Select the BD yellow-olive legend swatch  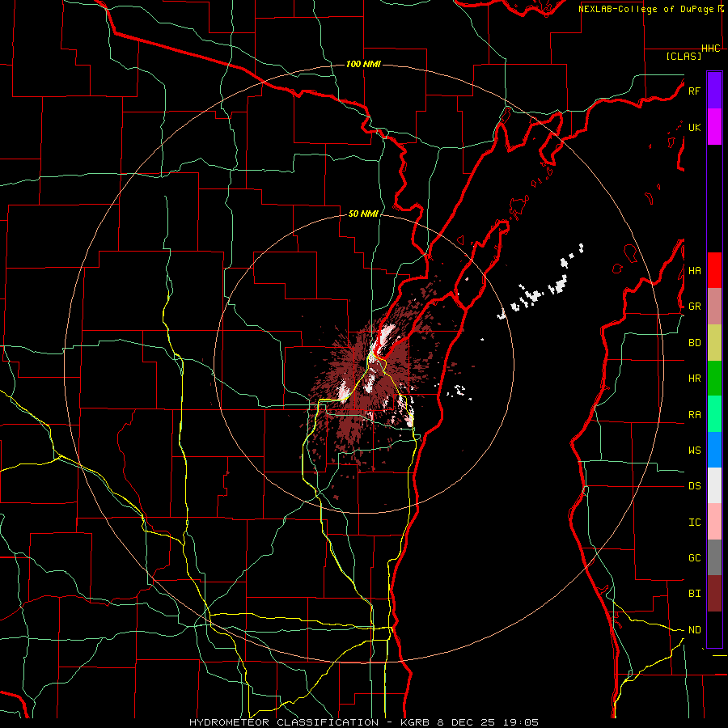pyautogui.click(x=714, y=342)
